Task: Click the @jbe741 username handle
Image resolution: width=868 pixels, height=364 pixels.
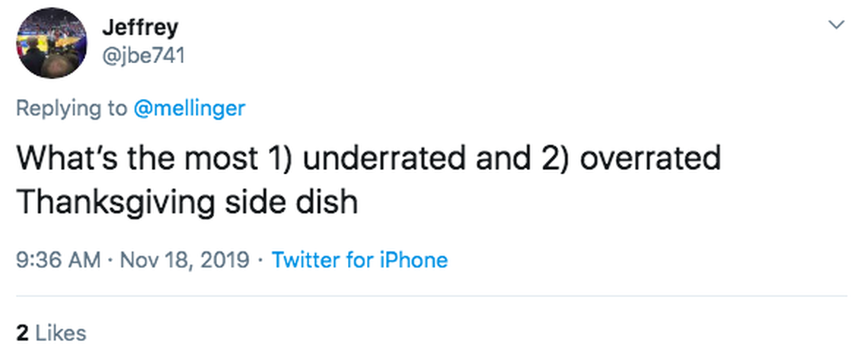Action: coord(143,56)
